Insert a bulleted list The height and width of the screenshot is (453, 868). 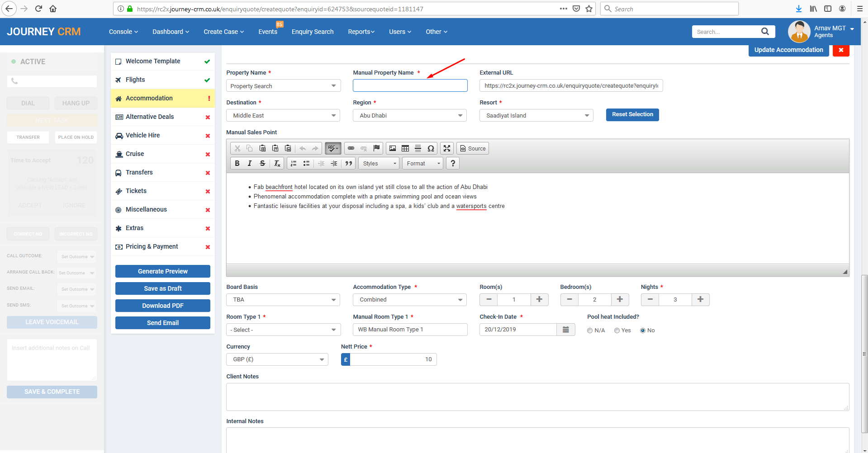click(306, 163)
